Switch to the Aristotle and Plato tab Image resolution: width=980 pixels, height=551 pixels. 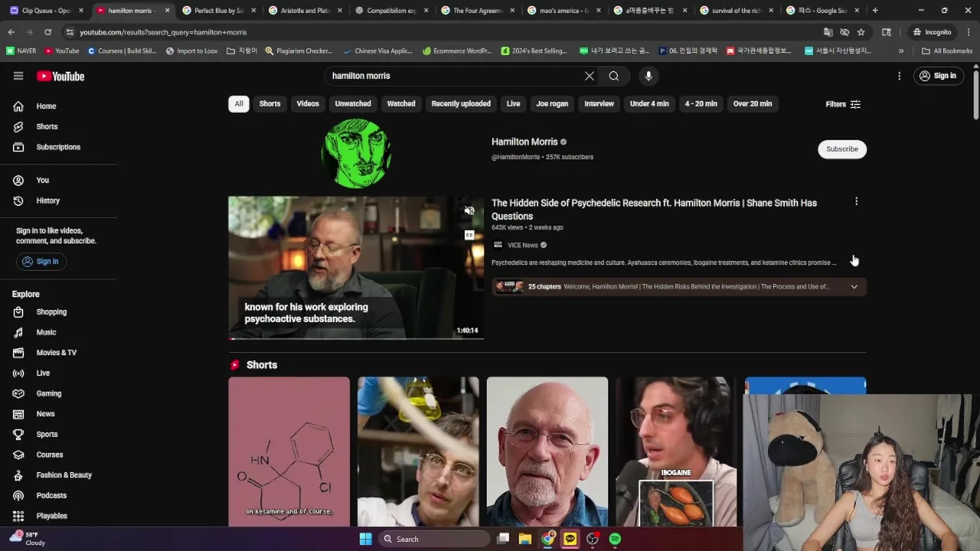coord(304,11)
